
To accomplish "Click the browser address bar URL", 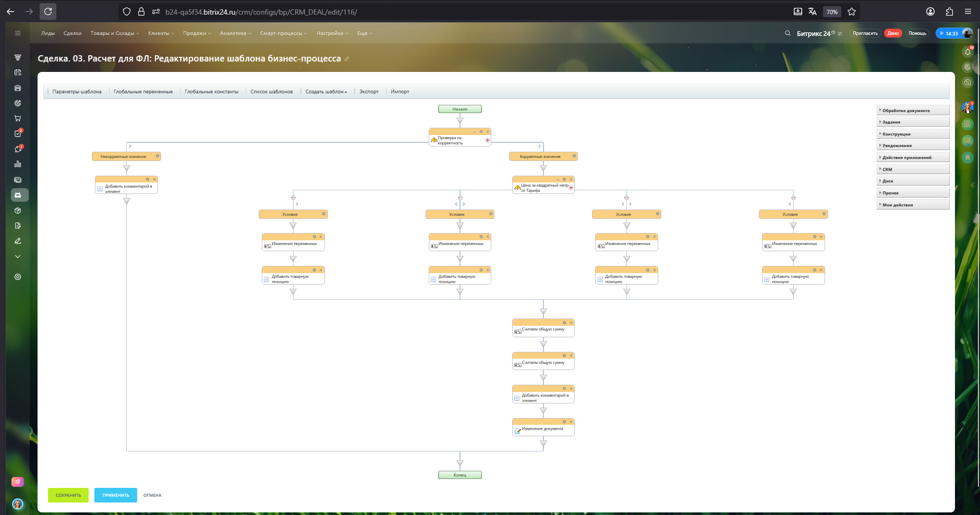I will tap(261, 11).
